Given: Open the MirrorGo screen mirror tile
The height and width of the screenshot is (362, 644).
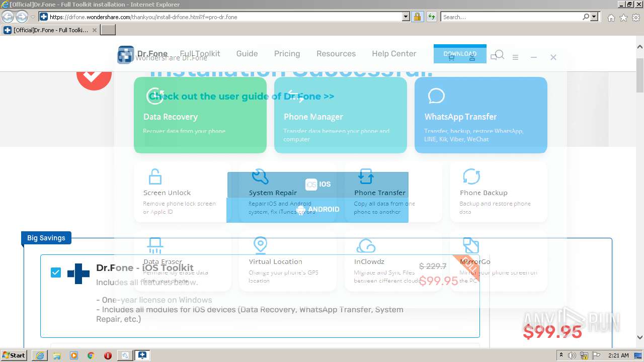Looking at the screenshot, I should point(499,261).
